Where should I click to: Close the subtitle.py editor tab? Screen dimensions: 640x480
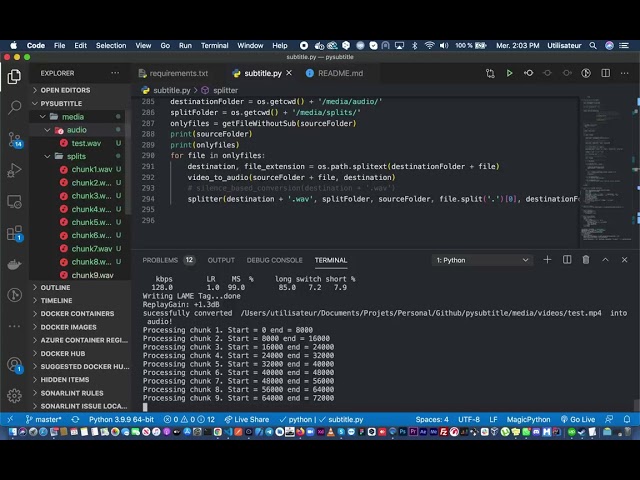point(289,73)
